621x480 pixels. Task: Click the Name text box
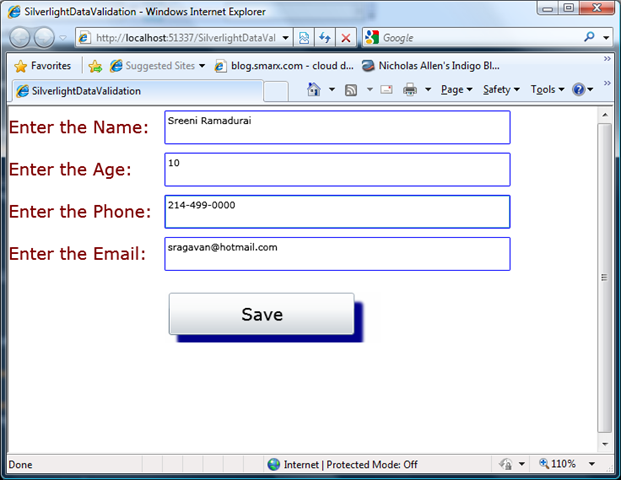point(337,127)
